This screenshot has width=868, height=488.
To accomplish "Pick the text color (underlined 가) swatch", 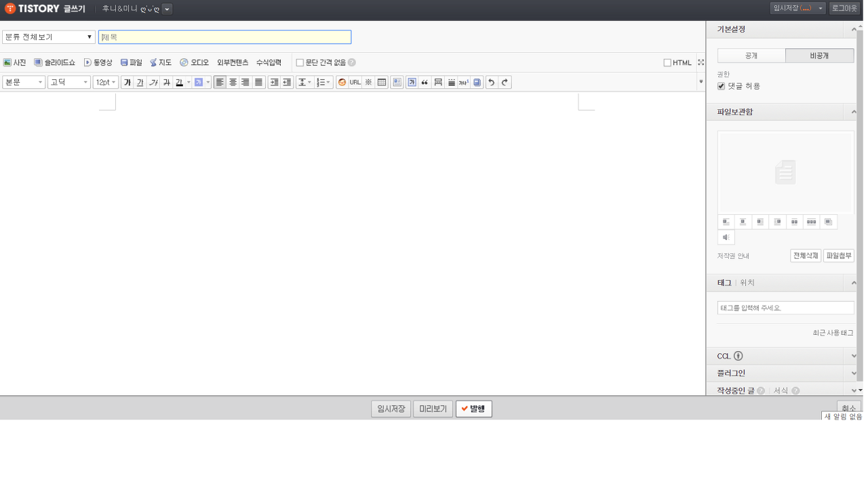I will 180,83.
